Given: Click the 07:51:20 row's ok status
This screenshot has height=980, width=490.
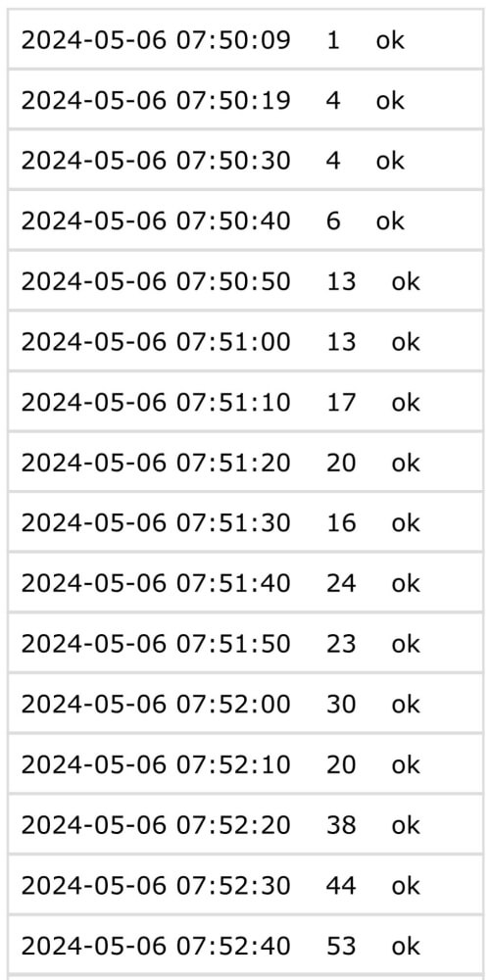Looking at the screenshot, I should point(407,463).
